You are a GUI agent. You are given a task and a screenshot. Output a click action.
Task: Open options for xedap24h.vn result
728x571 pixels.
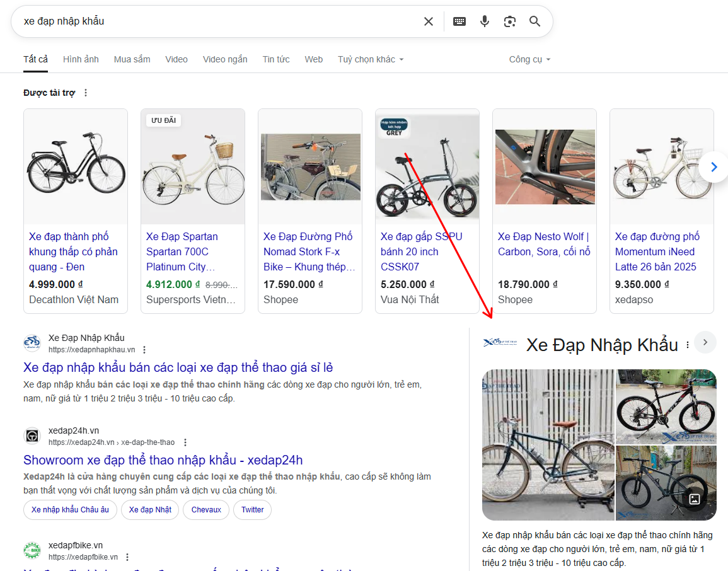click(185, 442)
